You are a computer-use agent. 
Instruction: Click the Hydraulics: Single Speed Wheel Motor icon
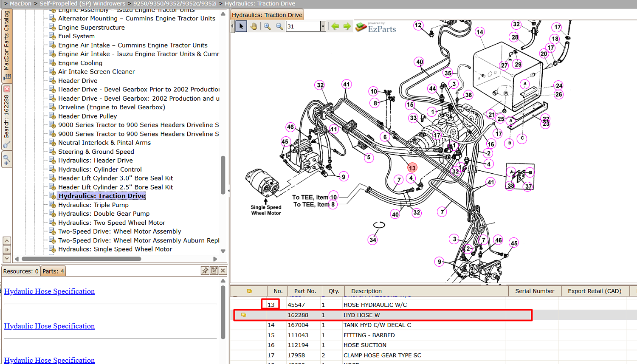53,249
